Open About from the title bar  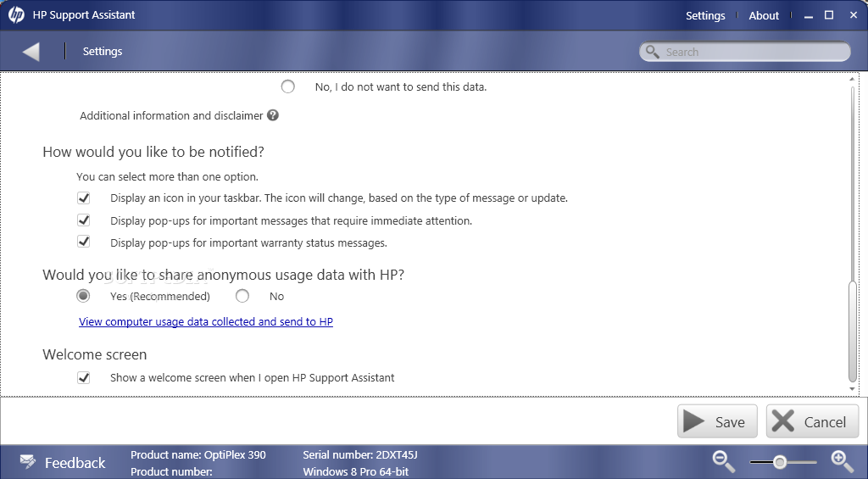(764, 15)
